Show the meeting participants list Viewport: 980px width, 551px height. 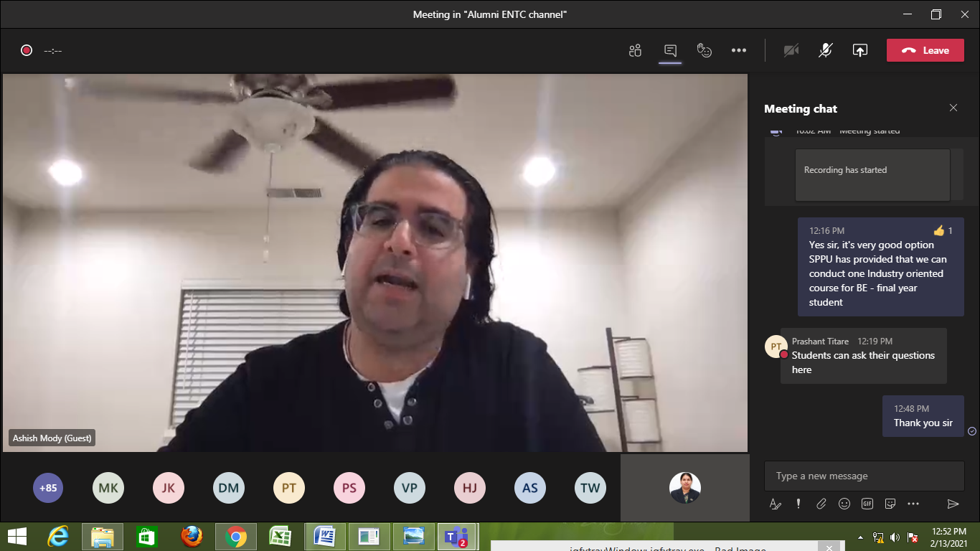point(635,50)
